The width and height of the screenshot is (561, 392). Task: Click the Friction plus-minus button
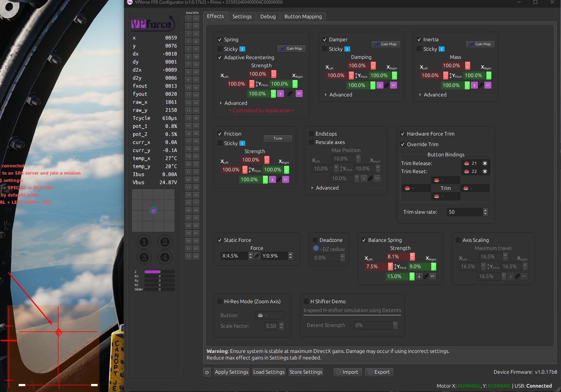(272, 179)
